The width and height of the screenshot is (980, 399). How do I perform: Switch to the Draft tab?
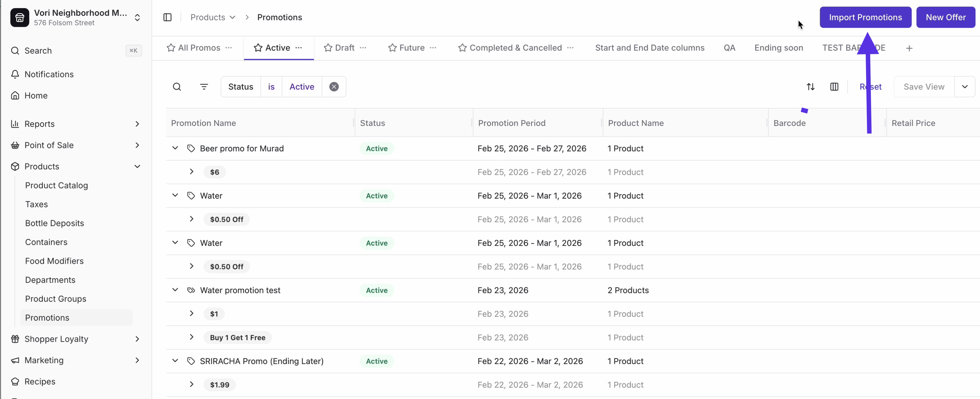coord(344,48)
